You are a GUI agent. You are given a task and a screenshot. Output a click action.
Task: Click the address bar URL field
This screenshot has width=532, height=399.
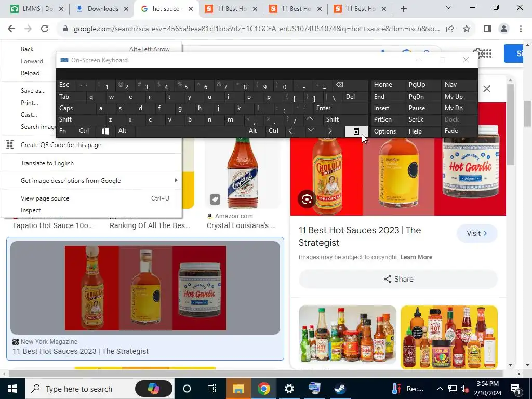(257, 29)
